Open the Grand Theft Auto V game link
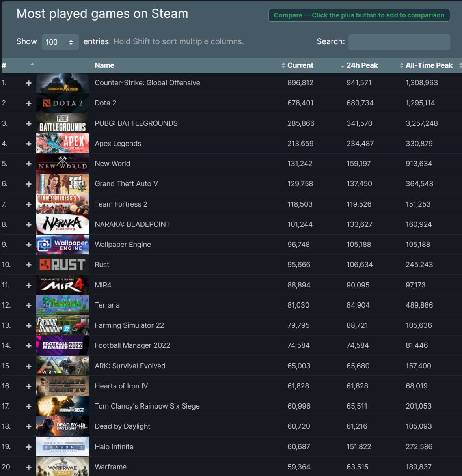The width and height of the screenshot is (462, 476). click(126, 183)
